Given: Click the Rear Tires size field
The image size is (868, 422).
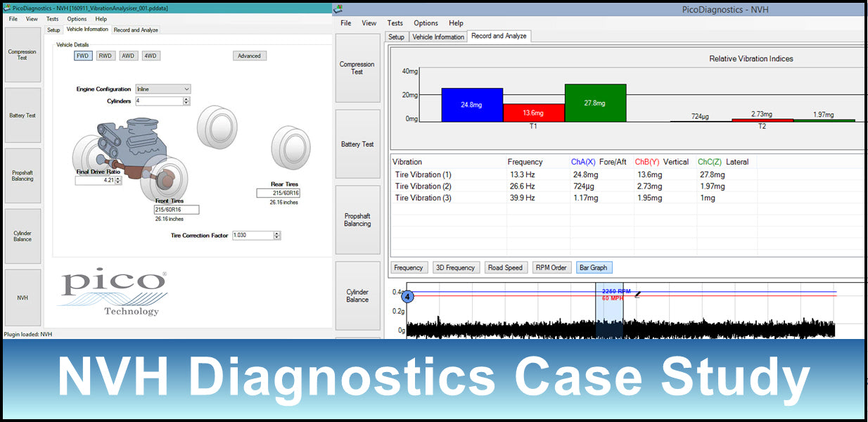Looking at the screenshot, I should pyautogui.click(x=278, y=193).
